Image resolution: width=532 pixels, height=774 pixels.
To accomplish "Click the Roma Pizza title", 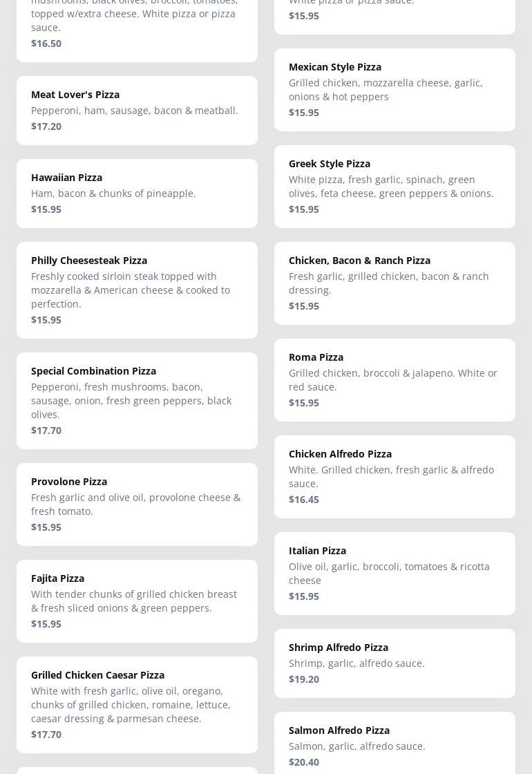I will pyautogui.click(x=316, y=357).
